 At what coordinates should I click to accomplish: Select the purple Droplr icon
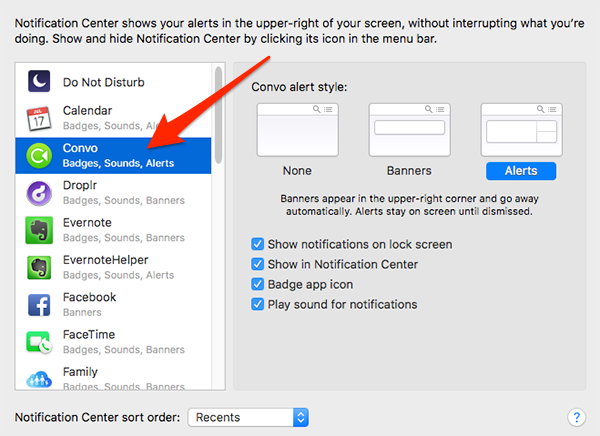point(39,192)
